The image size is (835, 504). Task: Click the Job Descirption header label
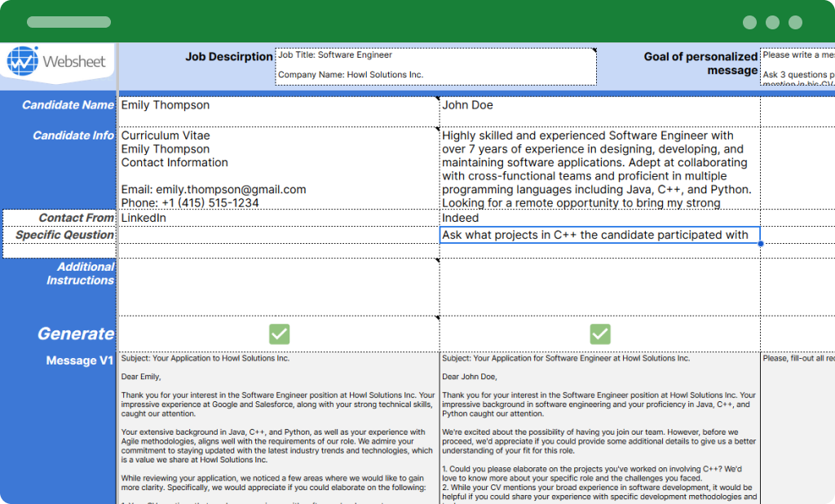[229, 56]
